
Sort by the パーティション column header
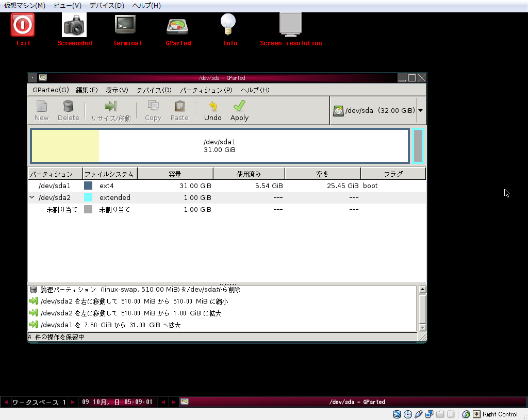55,174
